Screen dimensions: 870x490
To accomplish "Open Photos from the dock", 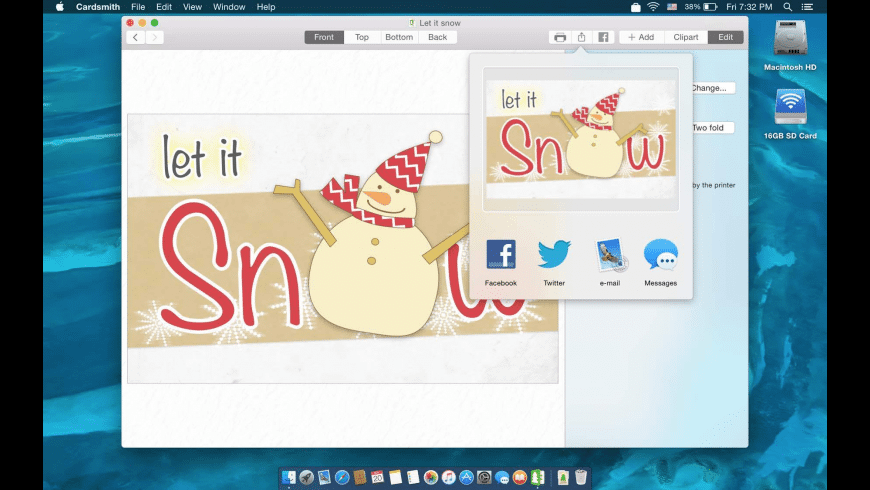I will coord(431,477).
